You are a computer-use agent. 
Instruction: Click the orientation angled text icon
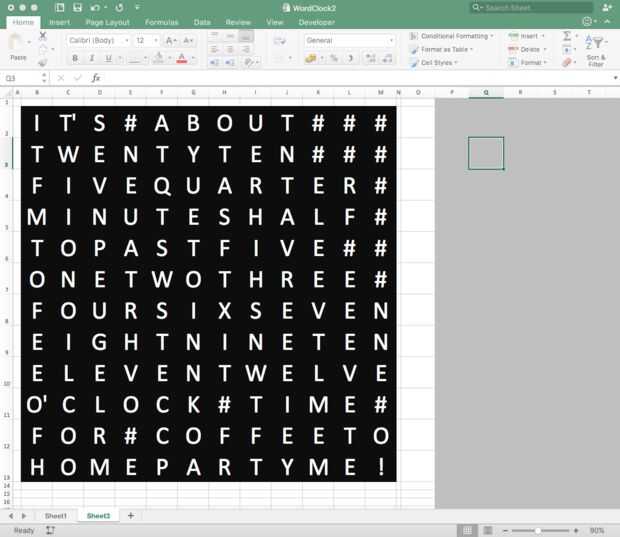tap(249, 62)
